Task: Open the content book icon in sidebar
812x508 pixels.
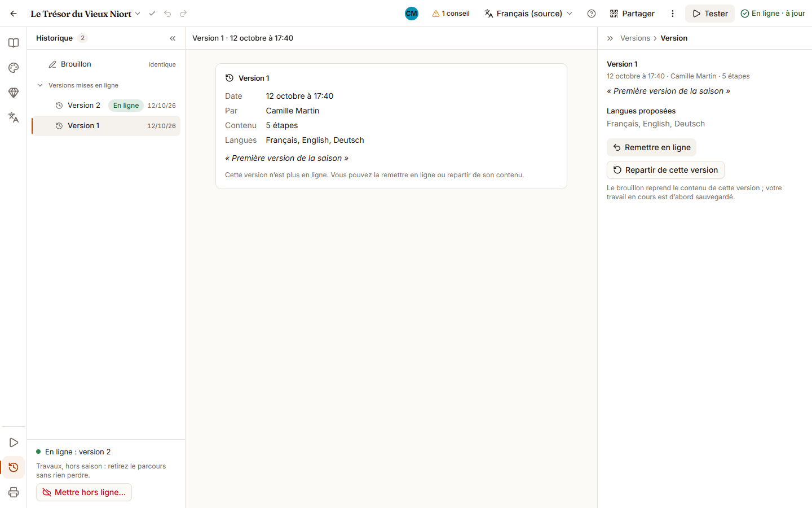Action: pos(14,43)
